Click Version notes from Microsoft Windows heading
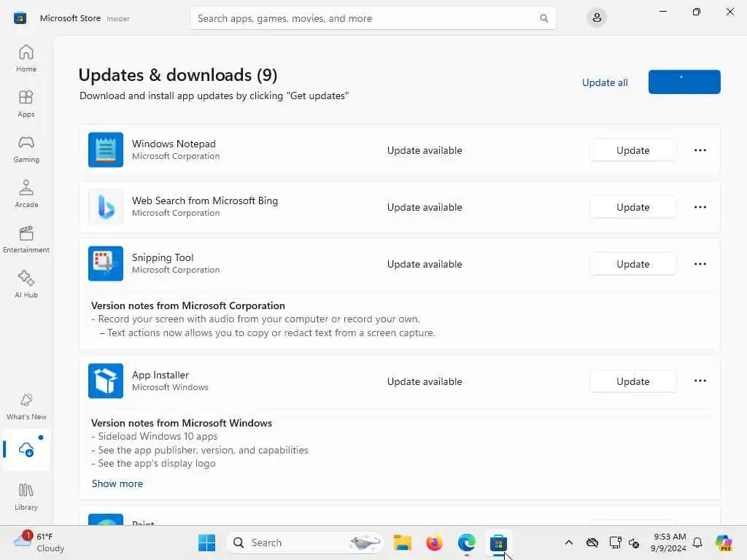 point(182,423)
